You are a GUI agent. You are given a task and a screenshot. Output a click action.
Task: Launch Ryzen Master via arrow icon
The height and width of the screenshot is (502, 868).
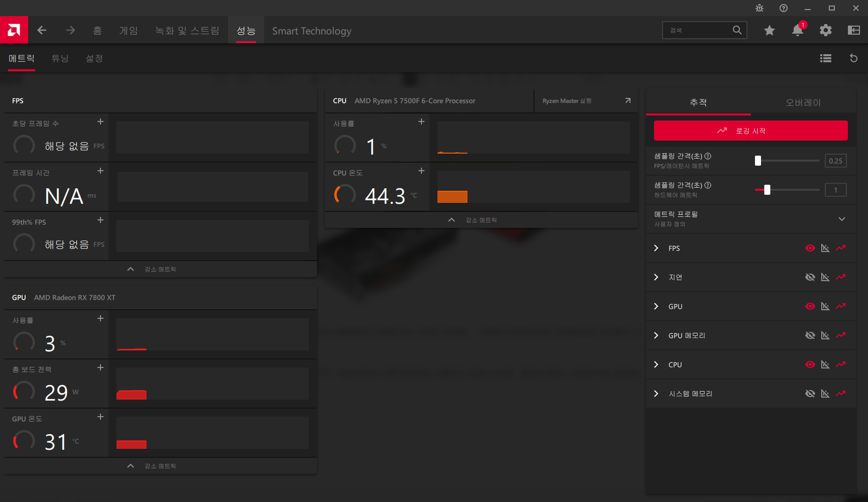click(x=628, y=100)
